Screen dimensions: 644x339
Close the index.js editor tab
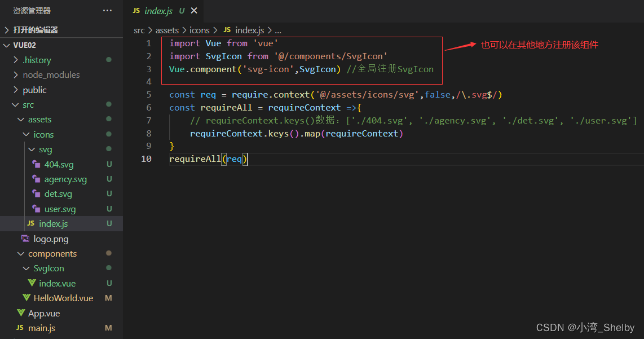coord(194,11)
